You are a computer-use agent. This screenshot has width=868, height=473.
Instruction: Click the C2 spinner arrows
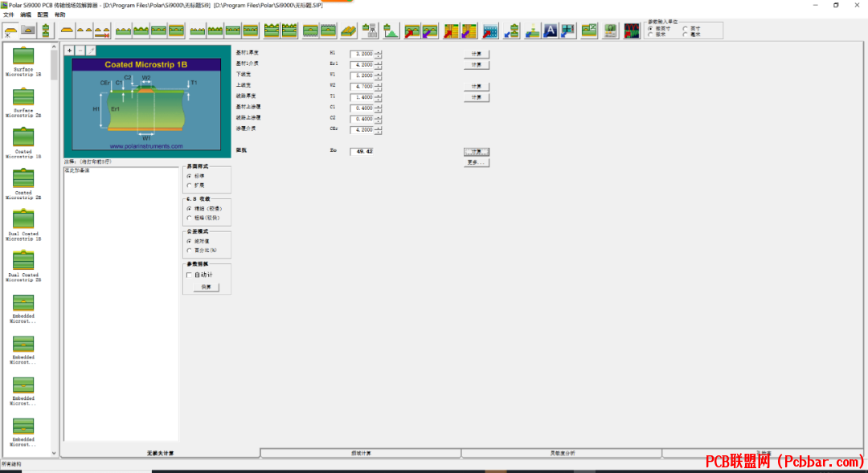[x=378, y=119]
